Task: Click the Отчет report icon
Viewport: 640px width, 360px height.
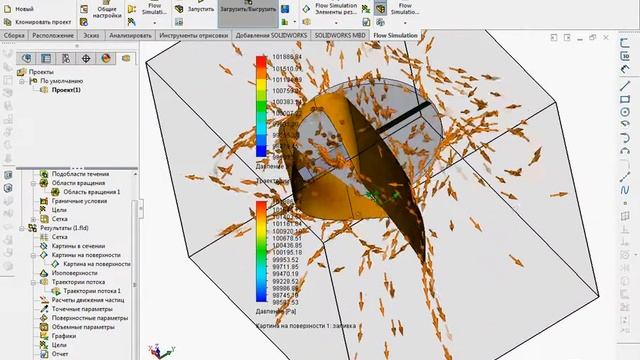Action: [x=44, y=354]
